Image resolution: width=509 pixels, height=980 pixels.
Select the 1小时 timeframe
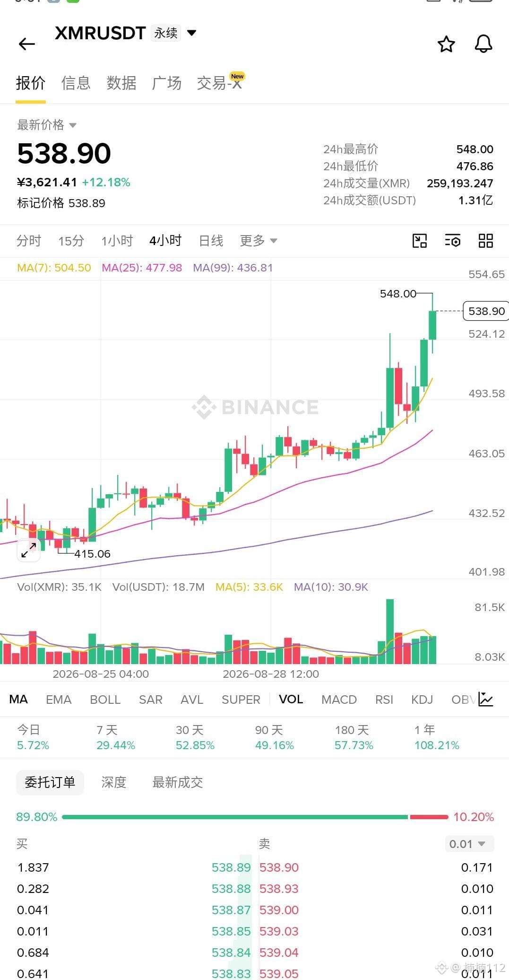coord(117,241)
